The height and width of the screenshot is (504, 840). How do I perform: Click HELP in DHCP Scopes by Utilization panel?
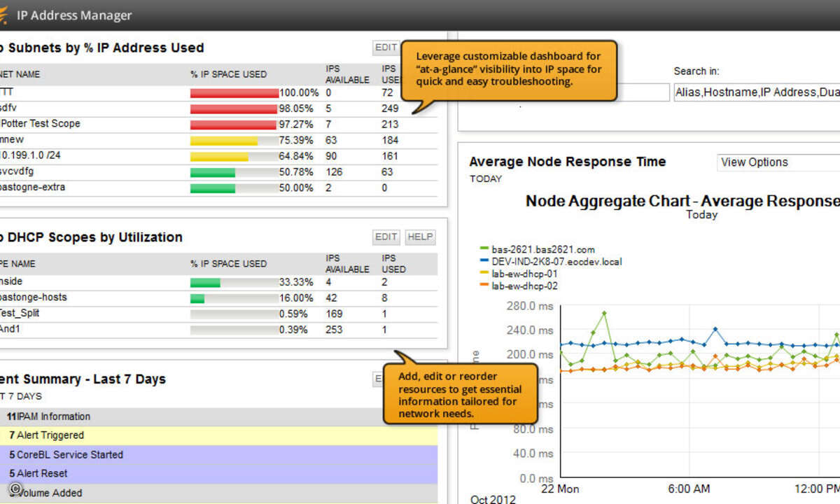click(x=420, y=237)
